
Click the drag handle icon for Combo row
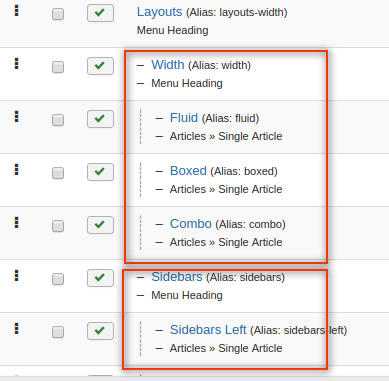(16, 223)
